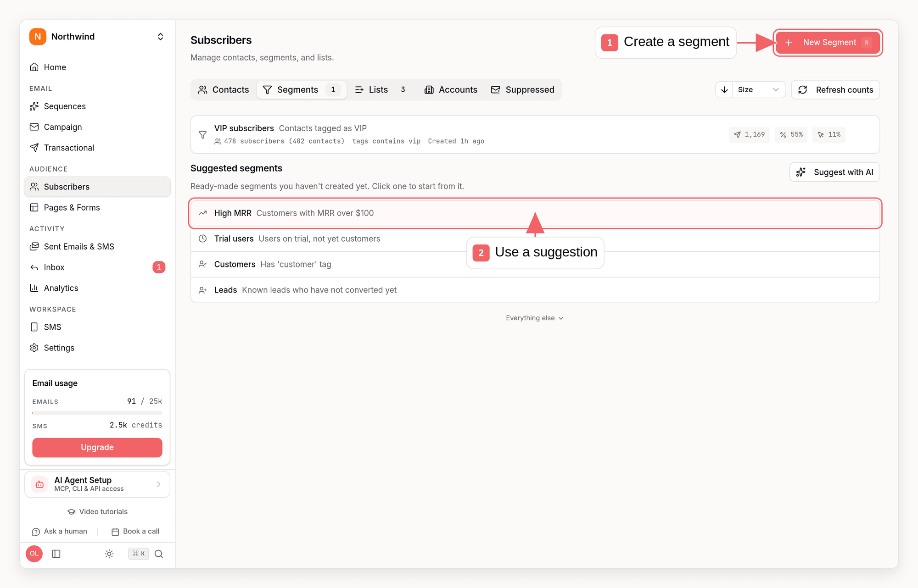Toggle the sidebar collapse icon
The width and height of the screenshot is (918, 588).
(56, 554)
